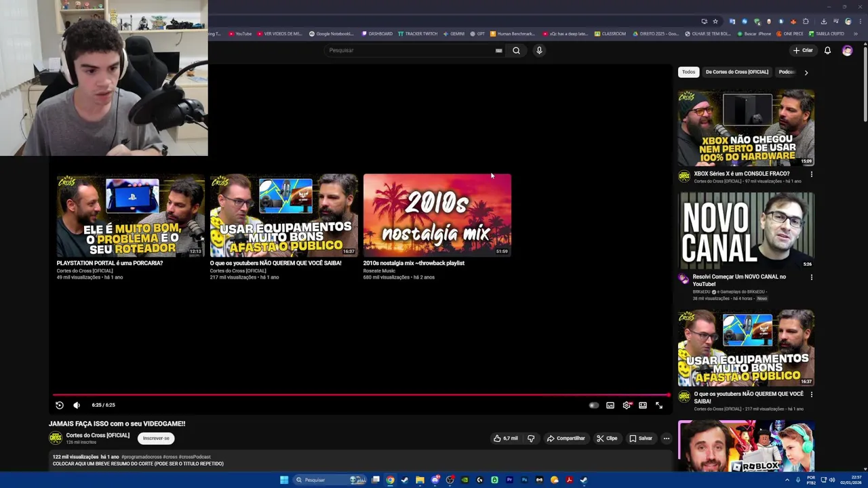Open Google Chrome from the taskbar

coord(390,480)
